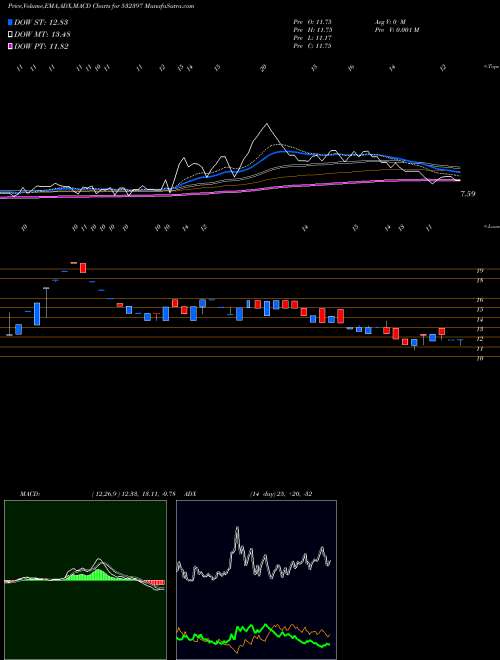Click the 'Pre O: 11.75' open value
This screenshot has width=500, height=660.
point(313,22)
